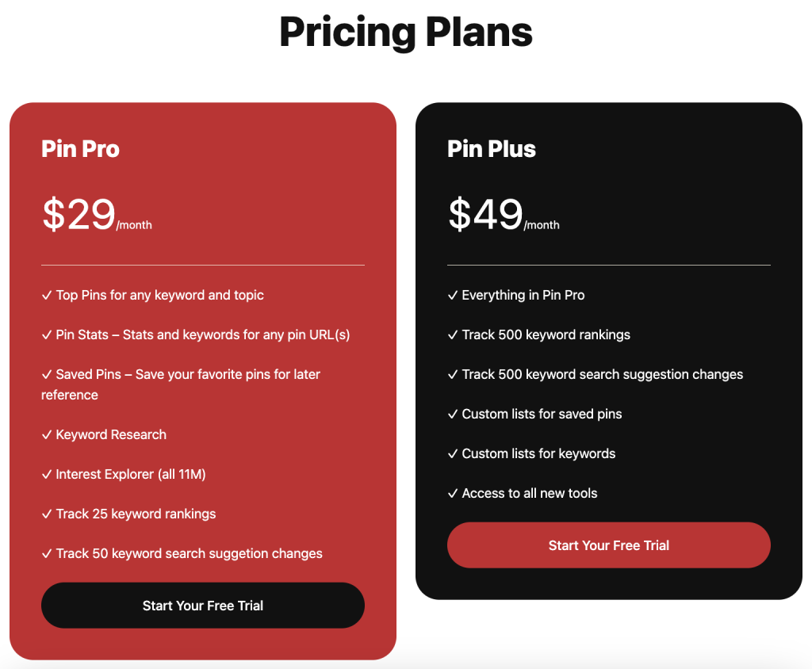Click Custom lists for saved pins text
This screenshot has height=669, width=812.
click(x=542, y=415)
